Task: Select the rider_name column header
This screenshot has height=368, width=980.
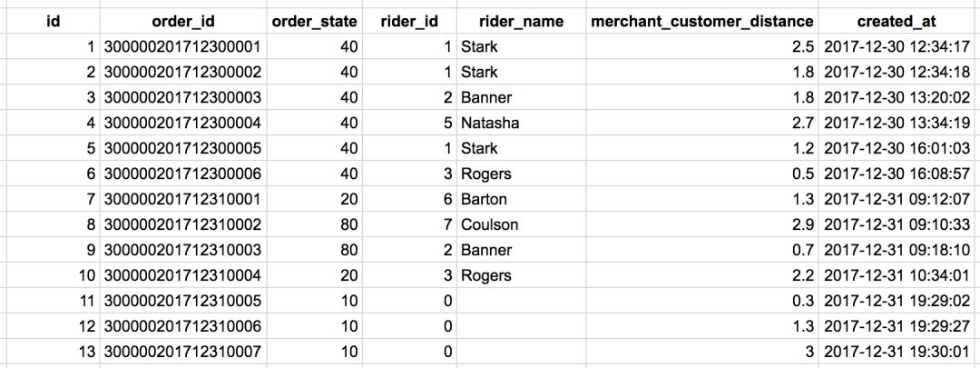Action: [522, 21]
